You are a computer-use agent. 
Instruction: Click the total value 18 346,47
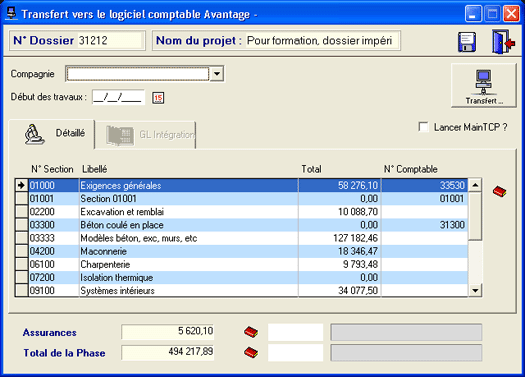pyautogui.click(x=358, y=251)
